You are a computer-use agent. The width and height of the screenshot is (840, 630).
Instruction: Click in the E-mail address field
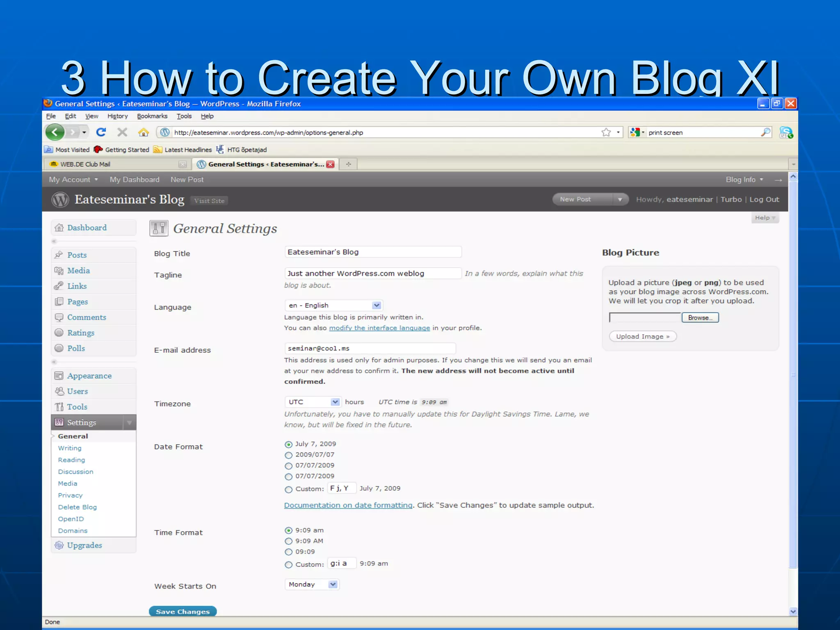tap(370, 348)
